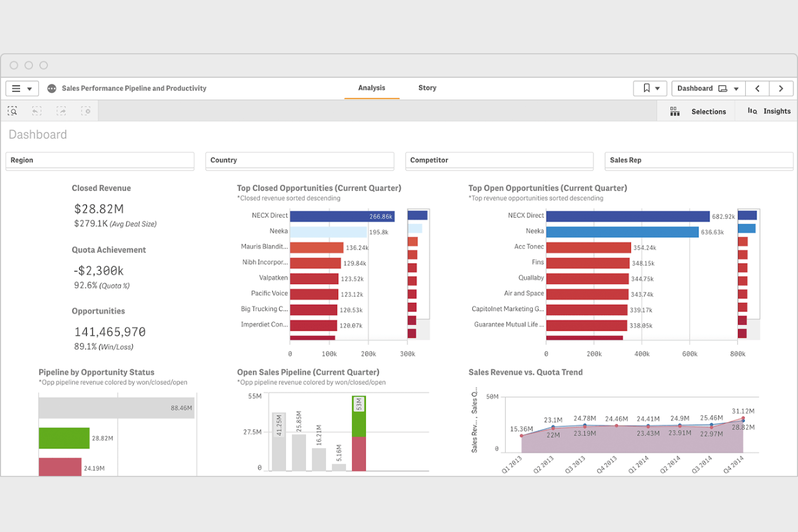
Task: Select the Pacific Voice bar
Action: (314, 294)
